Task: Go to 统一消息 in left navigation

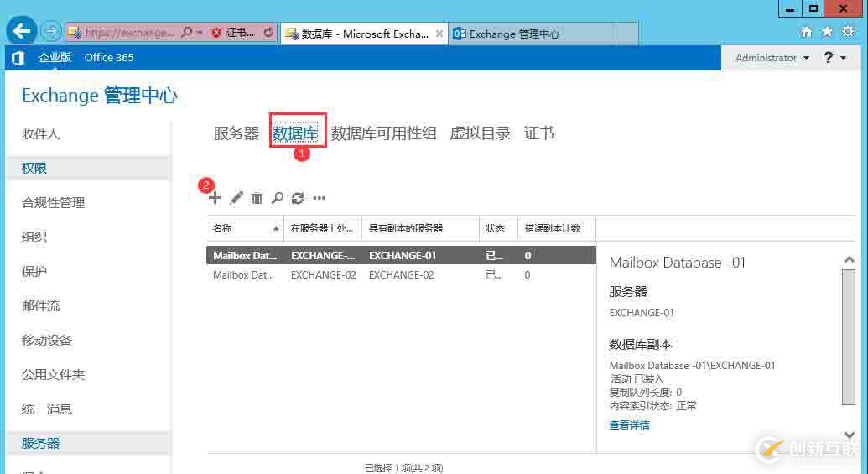Action: click(46, 409)
